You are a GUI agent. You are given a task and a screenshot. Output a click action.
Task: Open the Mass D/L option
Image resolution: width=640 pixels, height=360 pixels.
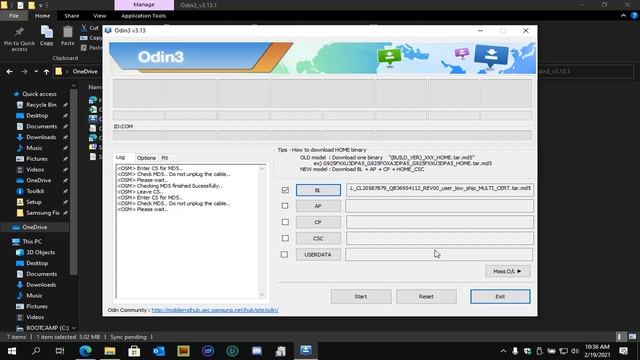point(508,271)
